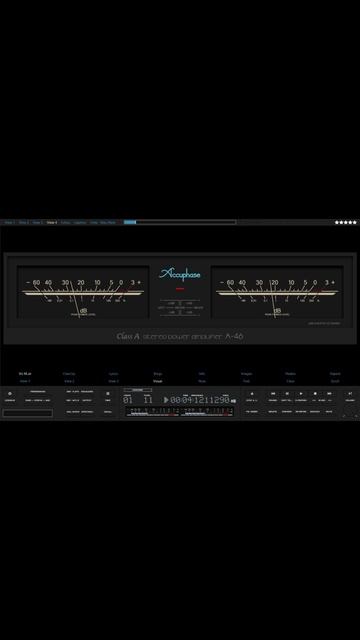Open the settings gear in the control panel
Viewport: 360px width, 640px height.
pos(10,393)
